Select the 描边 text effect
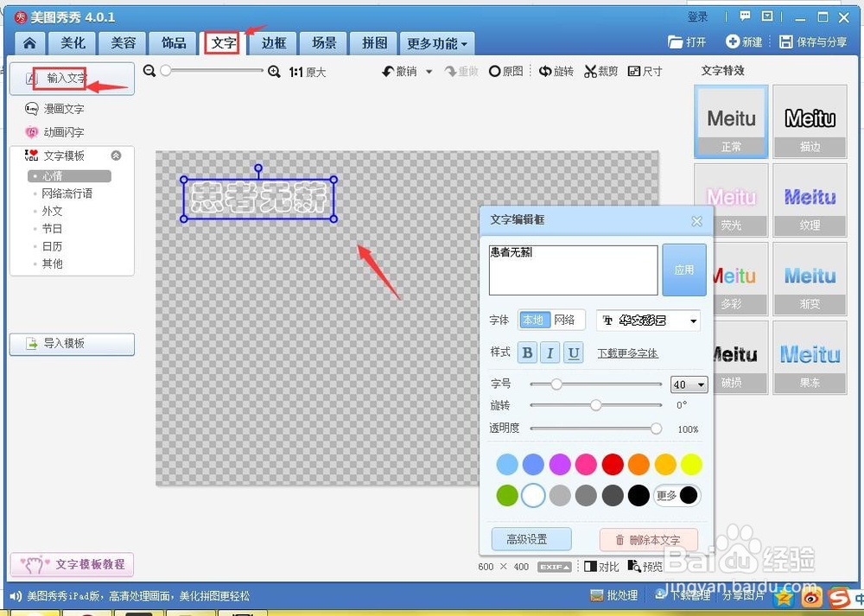 810,122
